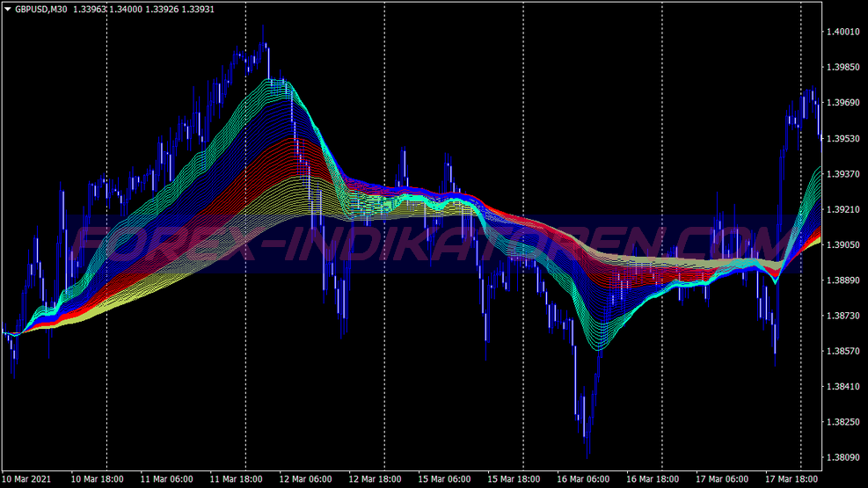Select the 1.39370 price scale label
Screen dimensions: 868x488
coord(842,174)
